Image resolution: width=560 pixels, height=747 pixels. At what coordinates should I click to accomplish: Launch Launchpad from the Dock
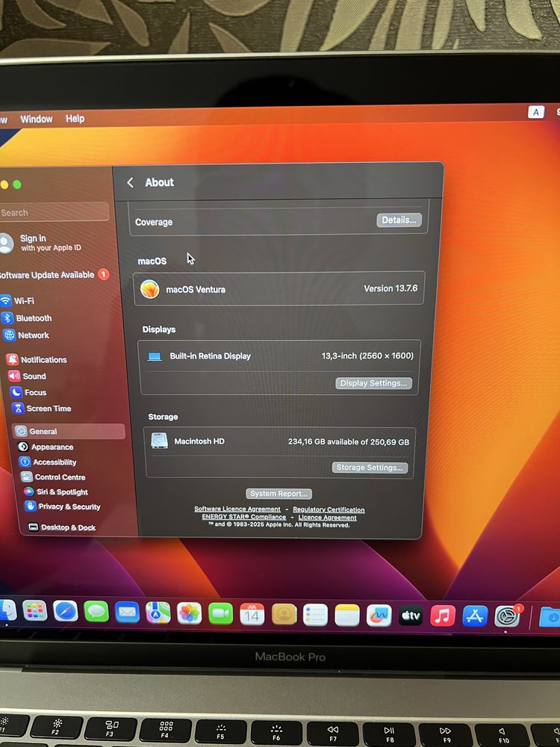click(x=35, y=611)
